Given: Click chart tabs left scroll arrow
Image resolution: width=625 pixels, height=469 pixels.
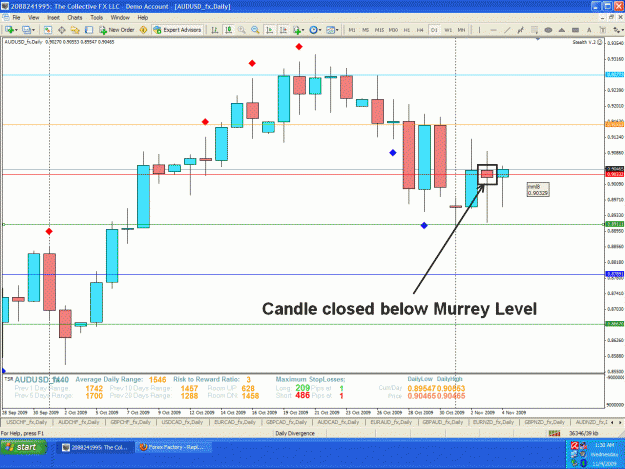Looking at the screenshot, I should pyautogui.click(x=613, y=422).
